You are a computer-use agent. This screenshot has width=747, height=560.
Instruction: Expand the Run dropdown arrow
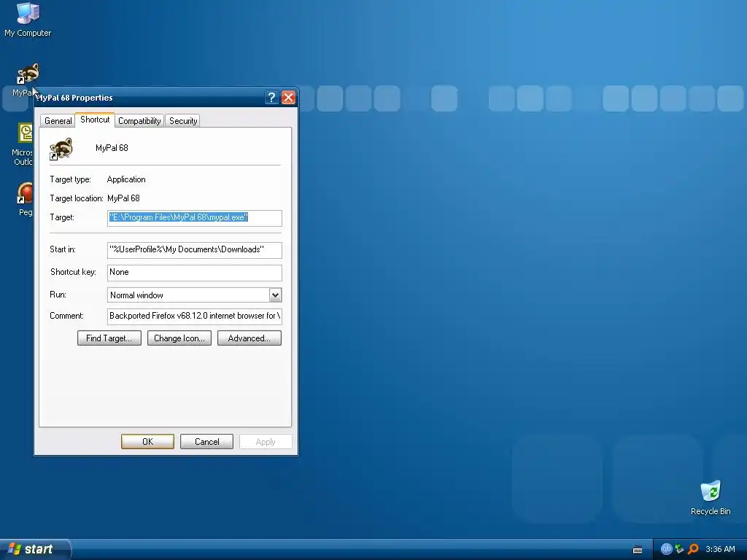point(275,295)
